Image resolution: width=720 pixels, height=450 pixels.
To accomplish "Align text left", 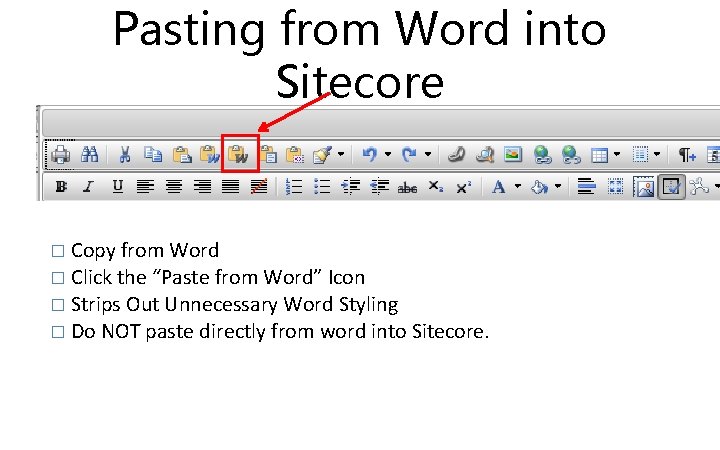I will 145,186.
